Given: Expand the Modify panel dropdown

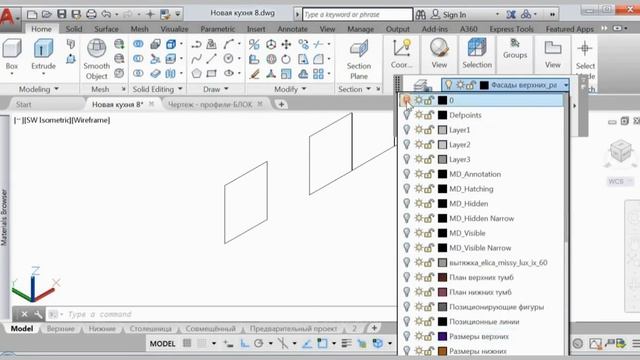Looking at the screenshot, I should pos(304,89).
